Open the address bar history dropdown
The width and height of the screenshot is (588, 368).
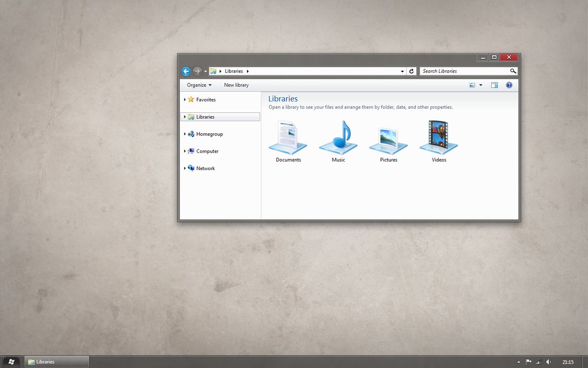tap(402, 71)
